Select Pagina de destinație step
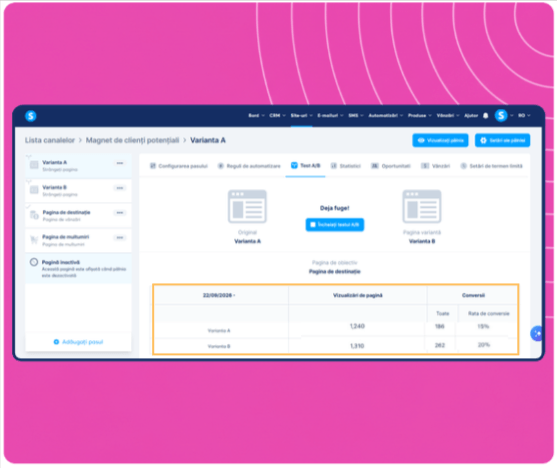The image size is (557, 468). coord(78,216)
